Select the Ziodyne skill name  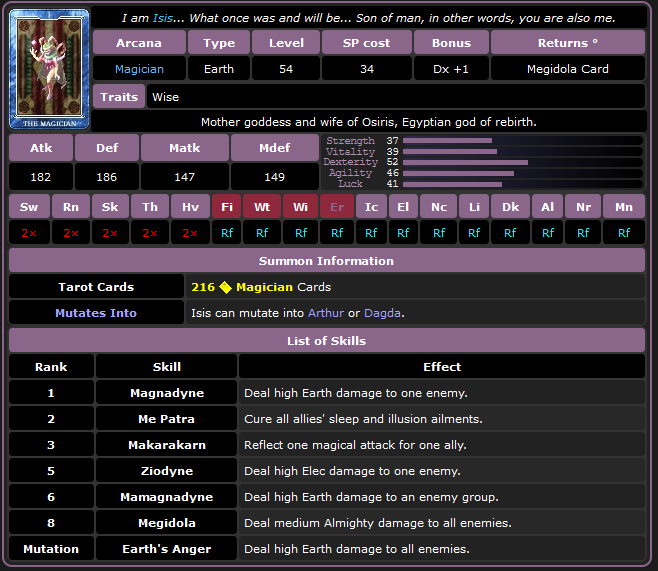click(167, 471)
